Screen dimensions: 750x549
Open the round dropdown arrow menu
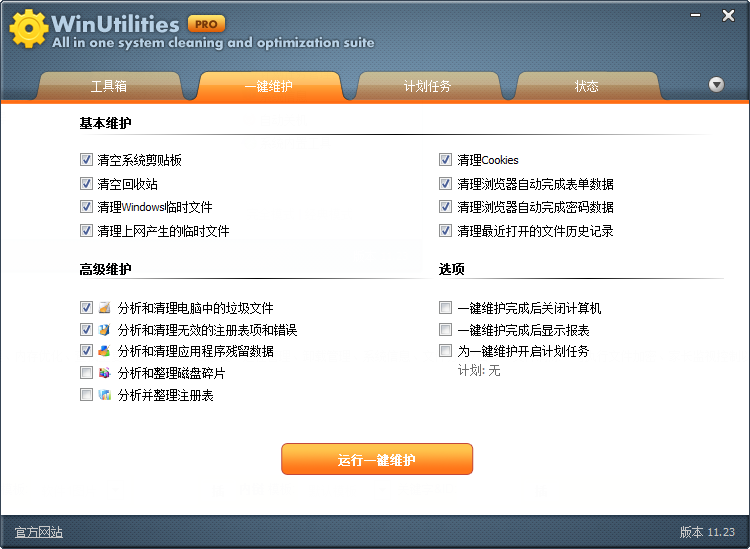point(716,85)
